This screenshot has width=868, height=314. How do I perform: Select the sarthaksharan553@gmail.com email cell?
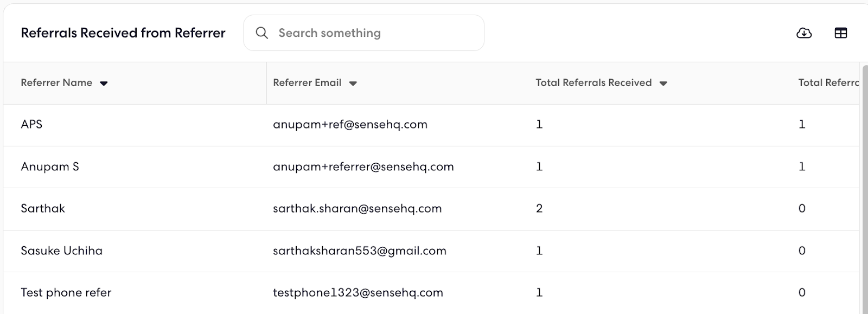tap(359, 251)
